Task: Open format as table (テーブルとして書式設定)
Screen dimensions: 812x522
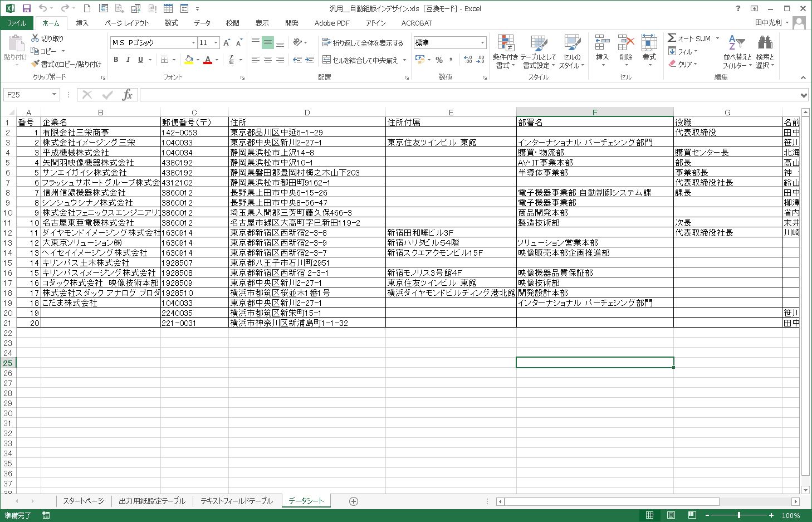Action: [539, 51]
